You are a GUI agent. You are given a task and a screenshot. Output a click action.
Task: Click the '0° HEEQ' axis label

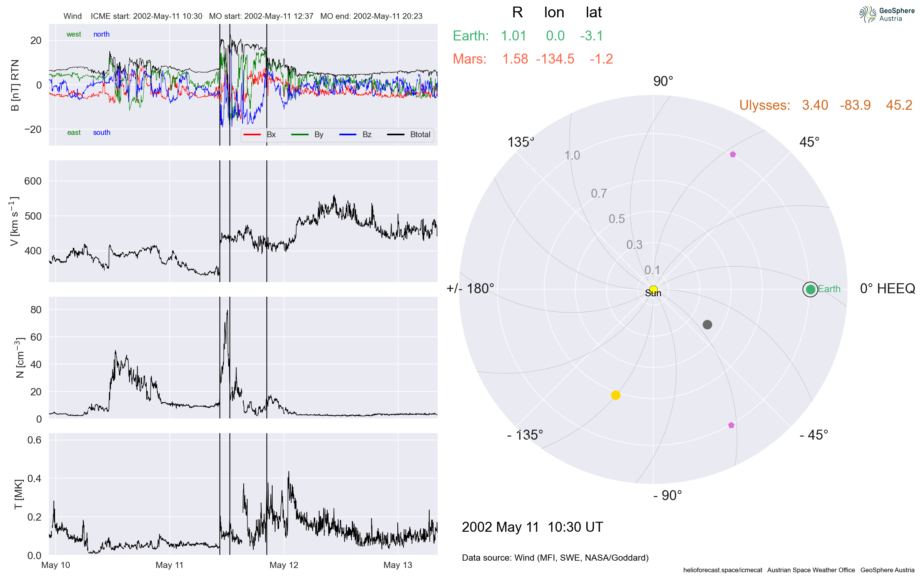point(887,289)
